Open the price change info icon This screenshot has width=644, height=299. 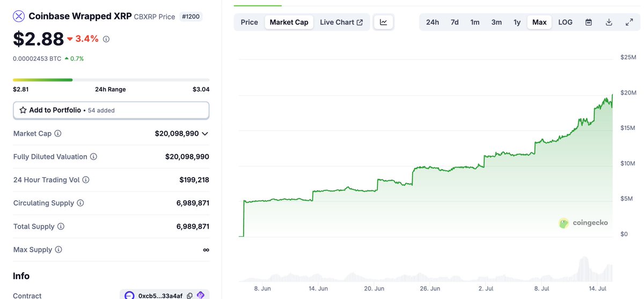point(106,39)
